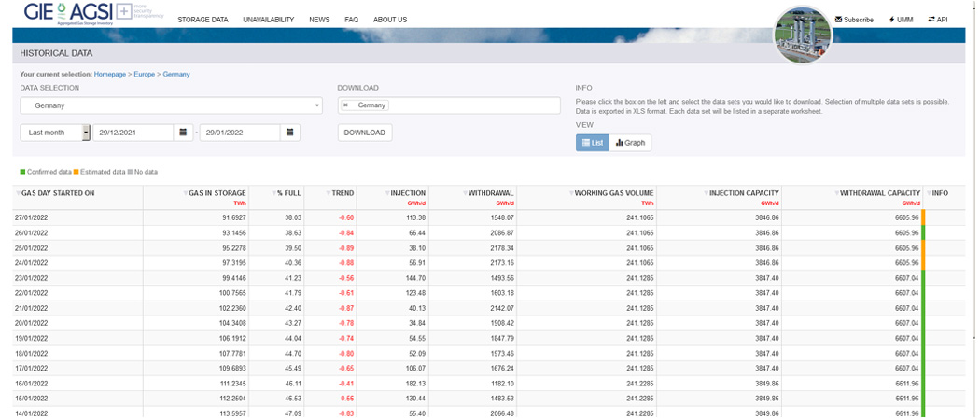Click start date field 29/12/2021
Screen dimensions: 980x420
pyautogui.click(x=133, y=133)
